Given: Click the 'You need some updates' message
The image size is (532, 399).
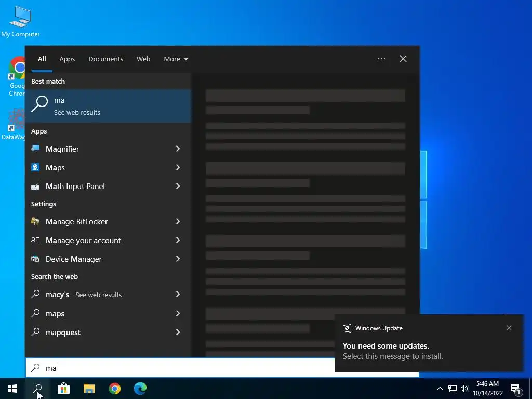Looking at the screenshot, I should click(x=386, y=345).
